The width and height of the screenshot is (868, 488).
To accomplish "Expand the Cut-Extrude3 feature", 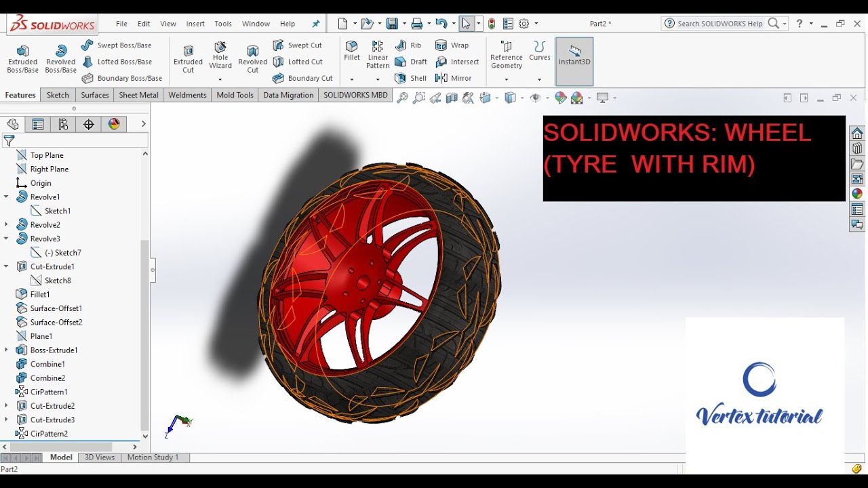I will point(6,420).
